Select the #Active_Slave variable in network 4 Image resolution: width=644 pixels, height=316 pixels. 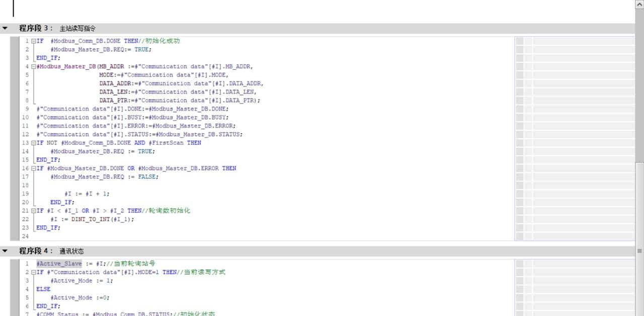(x=59, y=263)
